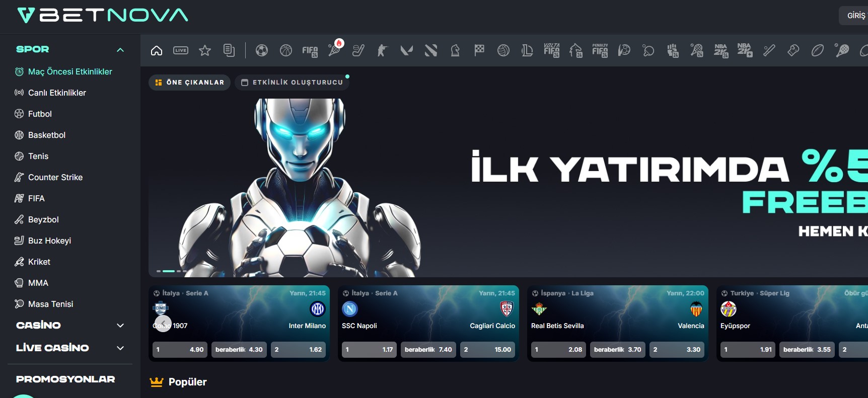Select beraberlik 3.70 for Betis vs Valencia
The image size is (868, 398).
[x=617, y=350]
